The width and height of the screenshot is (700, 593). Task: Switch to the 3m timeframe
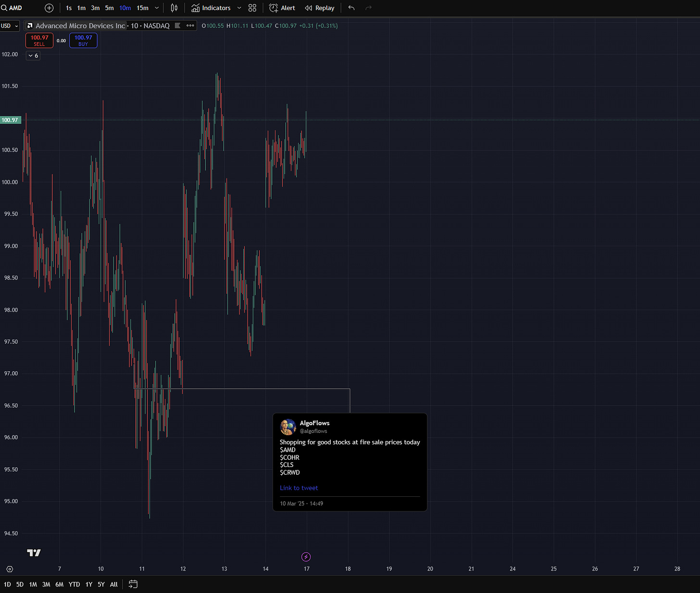95,8
